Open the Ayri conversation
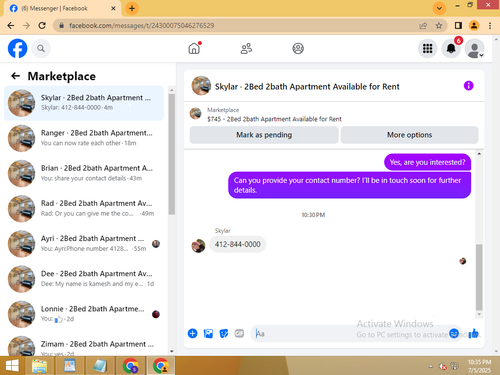Image resolution: width=500 pixels, height=375 pixels. 84,244
